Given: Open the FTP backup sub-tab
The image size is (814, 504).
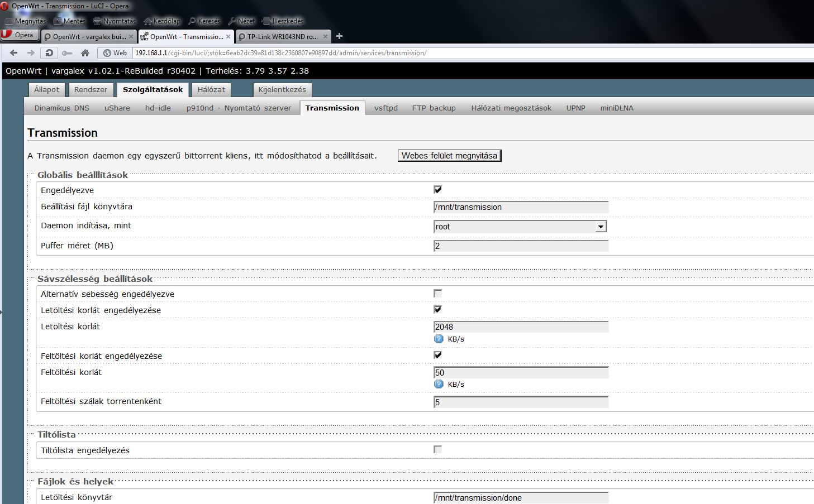Looking at the screenshot, I should (x=434, y=108).
